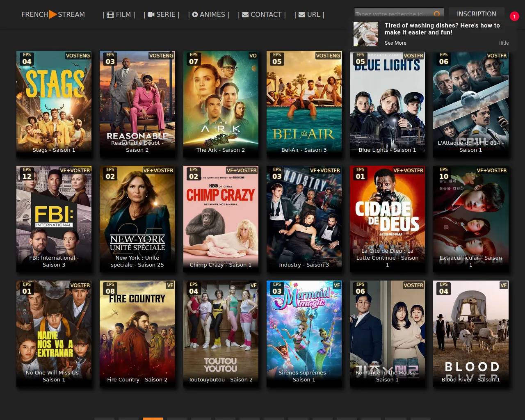Open Romance in the House poster
This screenshot has height=420, width=525.
coord(387,334)
